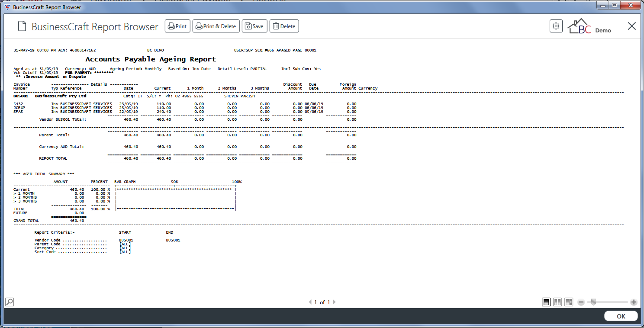This screenshot has width=644, height=328.
Task: Click the zoom slider handle
Action: click(593, 302)
